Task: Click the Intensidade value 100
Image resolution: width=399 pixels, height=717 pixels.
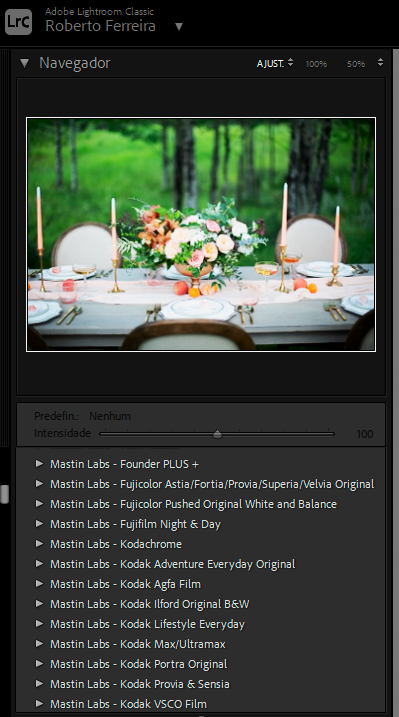Action: click(365, 434)
